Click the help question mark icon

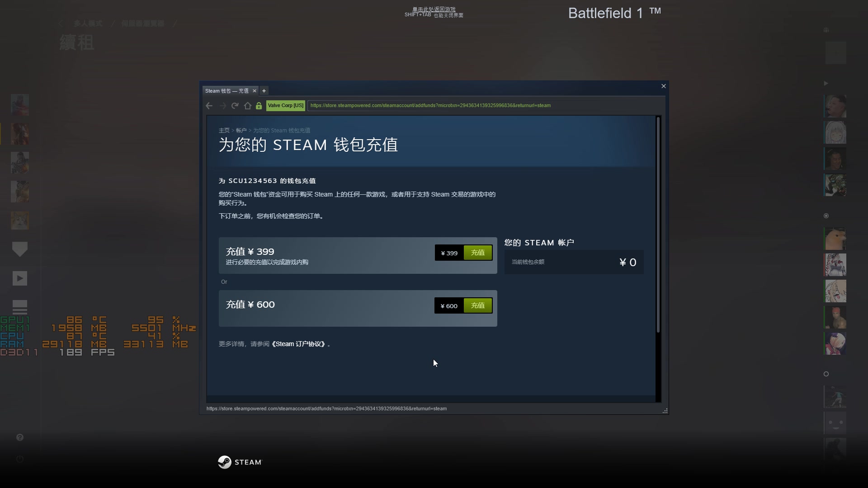[x=20, y=437]
